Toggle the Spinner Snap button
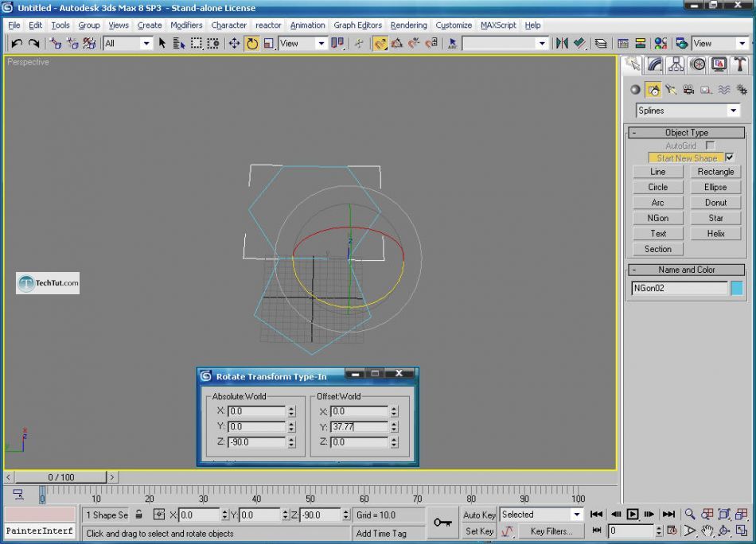 click(x=431, y=44)
